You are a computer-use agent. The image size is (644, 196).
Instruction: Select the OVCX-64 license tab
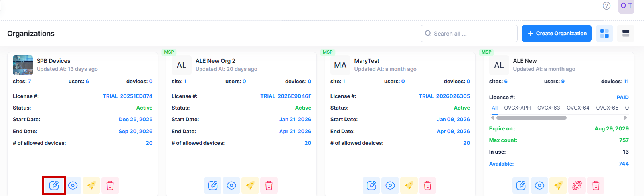(x=578, y=108)
